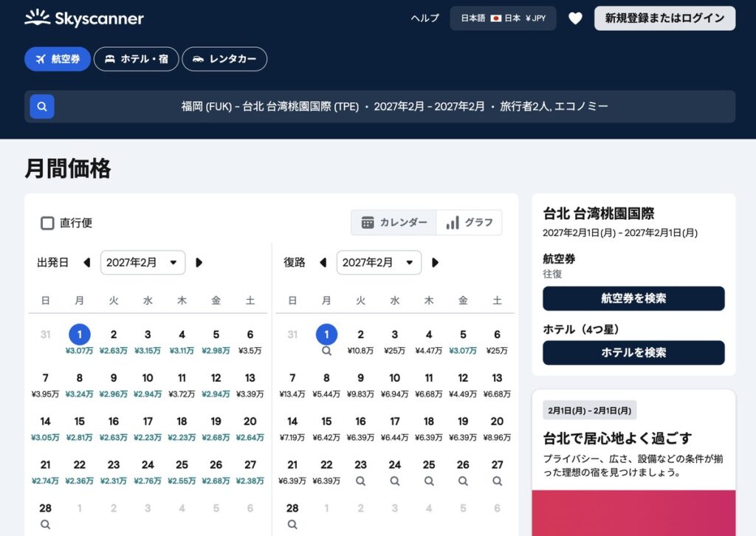
Task: Switch to グラフ view
Action: click(x=469, y=223)
